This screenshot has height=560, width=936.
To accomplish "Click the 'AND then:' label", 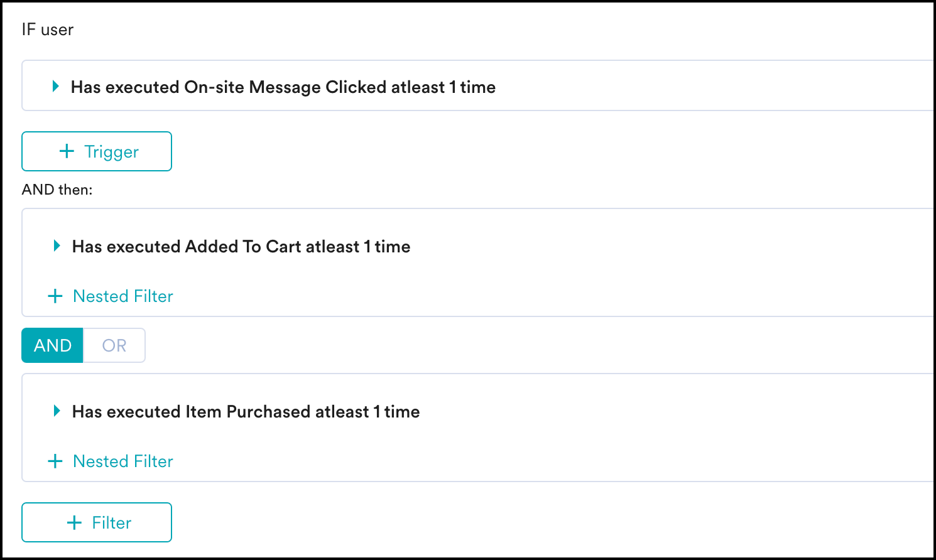I will pyautogui.click(x=57, y=190).
